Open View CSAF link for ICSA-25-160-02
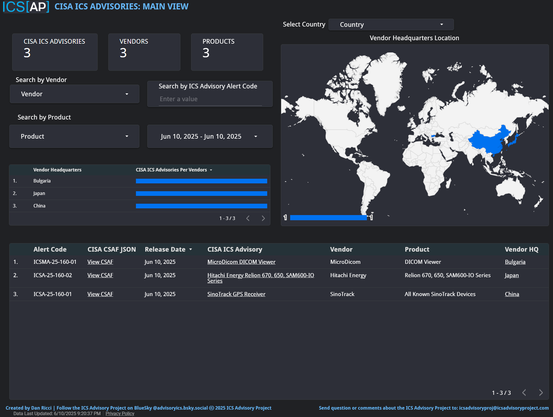The width and height of the screenshot is (553, 417). 100,275
